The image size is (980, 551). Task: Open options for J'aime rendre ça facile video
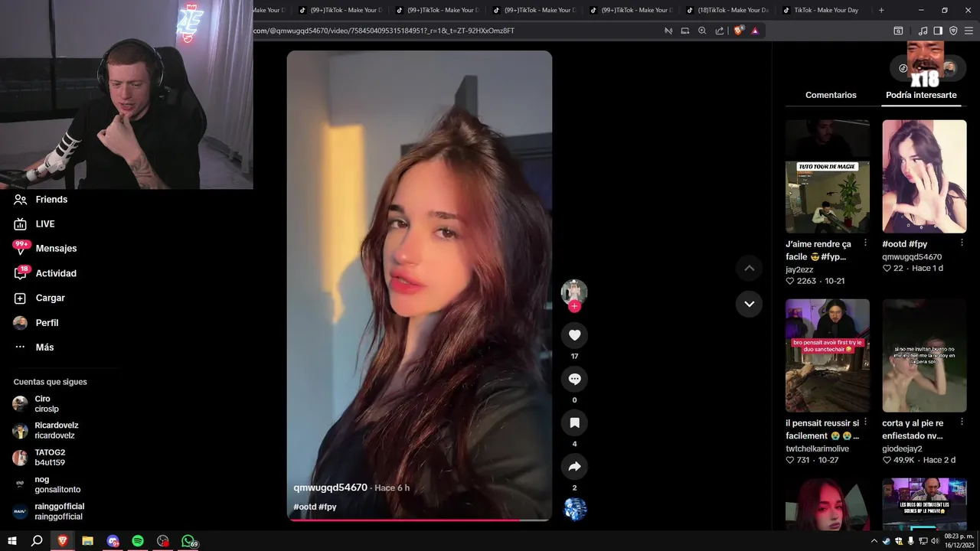coord(865,243)
